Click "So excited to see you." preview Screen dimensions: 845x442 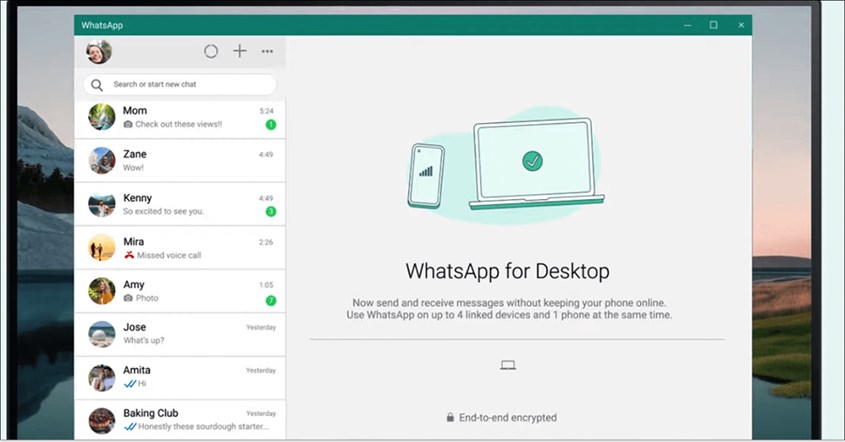(x=163, y=211)
